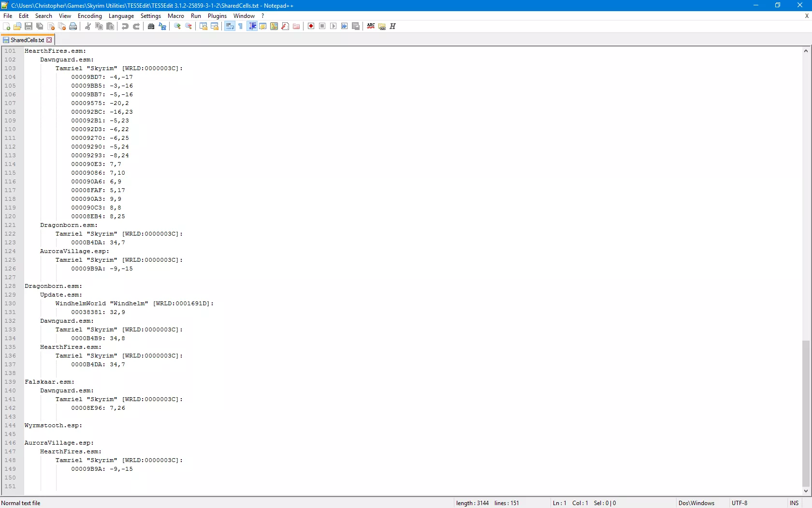The image size is (812, 508).
Task: Stop macro recording with the stop icon
Action: tap(322, 26)
